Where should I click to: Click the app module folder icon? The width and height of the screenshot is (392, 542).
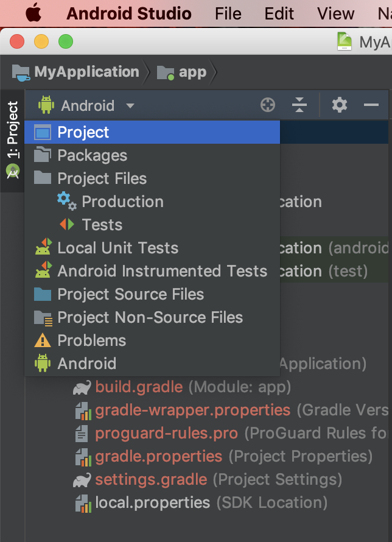pyautogui.click(x=166, y=73)
